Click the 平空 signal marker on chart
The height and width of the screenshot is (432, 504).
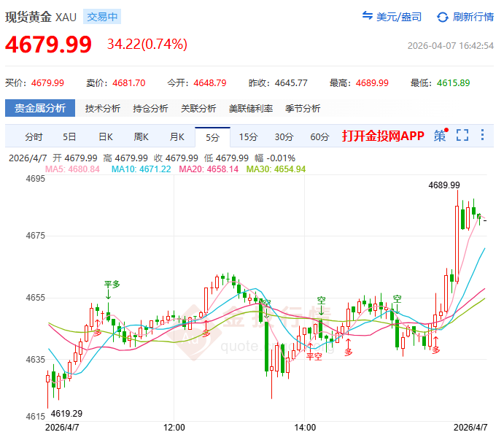coord(314,356)
